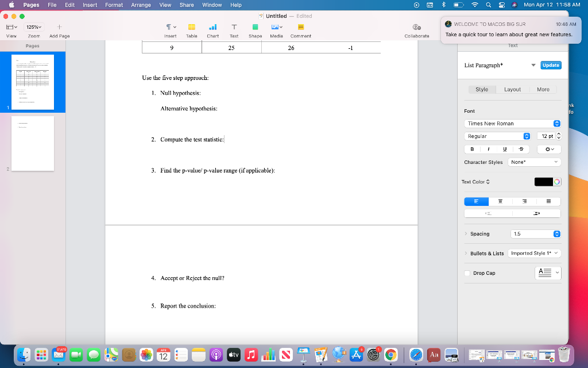588x368 pixels.
Task: Enable the Drop Cap checkbox
Action: [467, 273]
